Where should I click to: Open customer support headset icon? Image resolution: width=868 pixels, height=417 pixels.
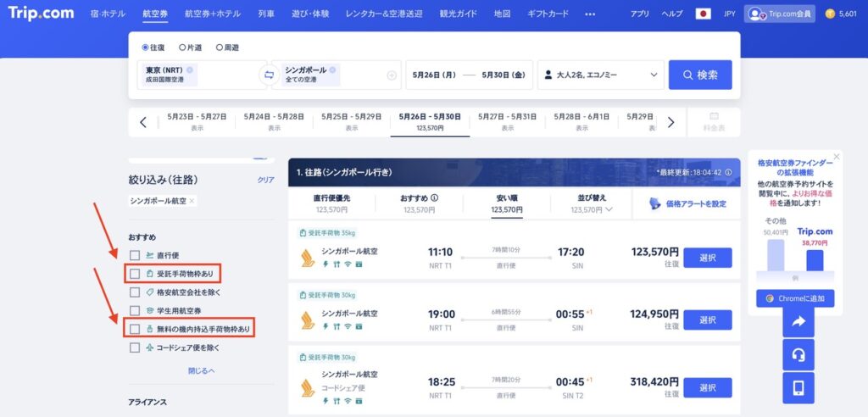pos(797,354)
